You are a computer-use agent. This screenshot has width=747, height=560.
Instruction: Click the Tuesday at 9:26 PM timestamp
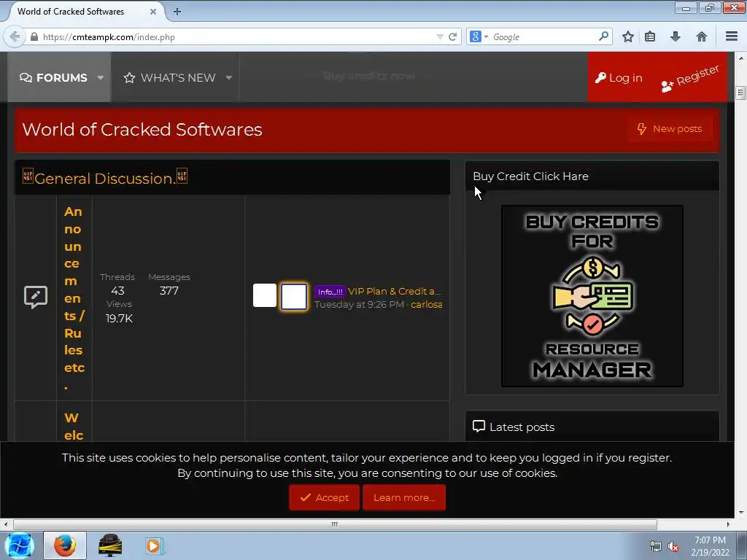(359, 304)
